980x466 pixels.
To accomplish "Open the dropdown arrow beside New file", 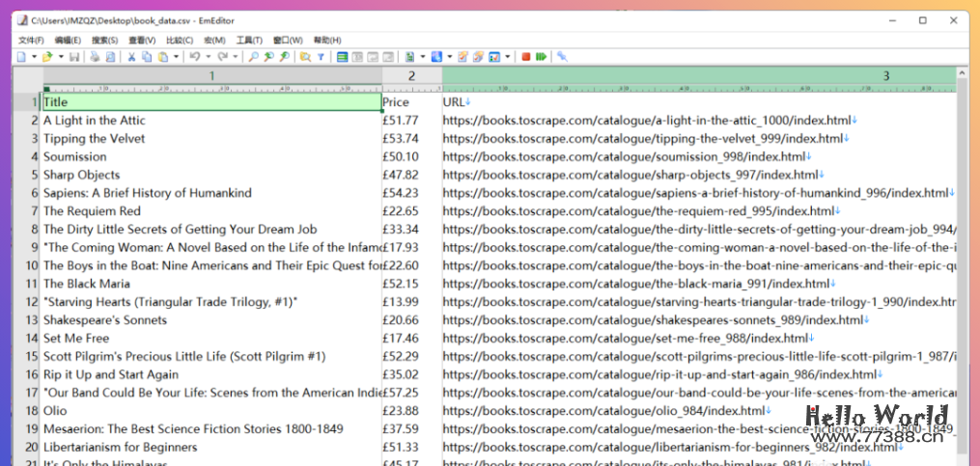I will pyautogui.click(x=34, y=57).
